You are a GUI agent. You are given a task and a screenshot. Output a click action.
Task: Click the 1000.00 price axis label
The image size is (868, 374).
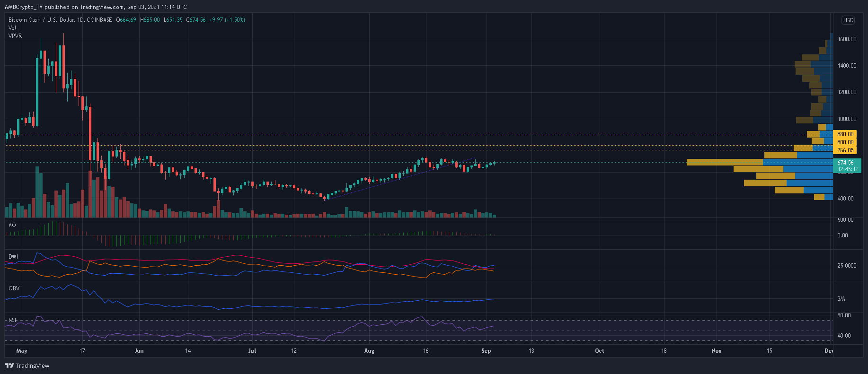(x=847, y=119)
